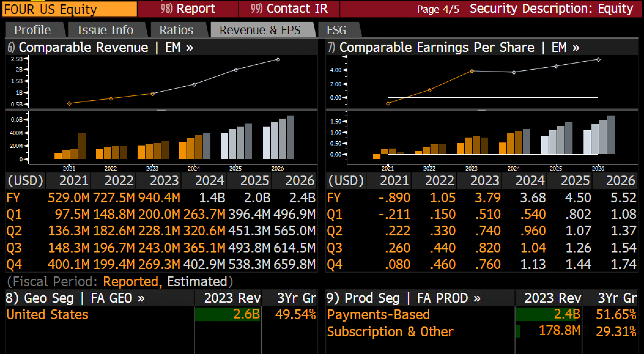Click the revenue chart divider handle
The height and width of the screenshot is (354, 644).
point(161,109)
